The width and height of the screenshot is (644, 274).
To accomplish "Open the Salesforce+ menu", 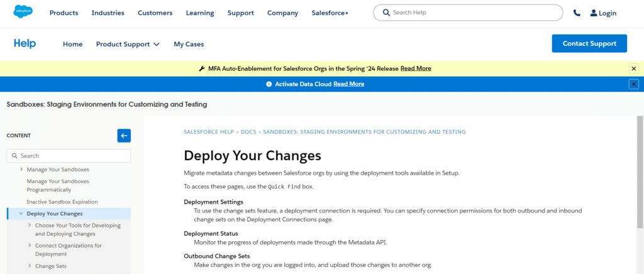I will (x=330, y=13).
